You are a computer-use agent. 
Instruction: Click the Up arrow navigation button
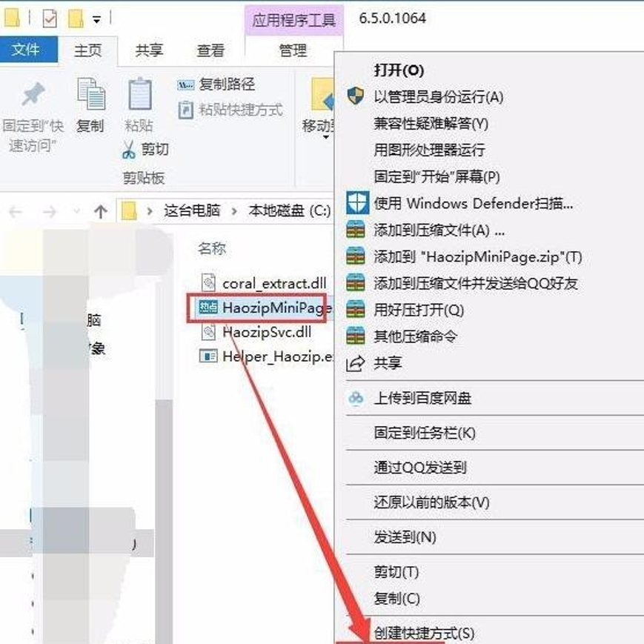101,211
